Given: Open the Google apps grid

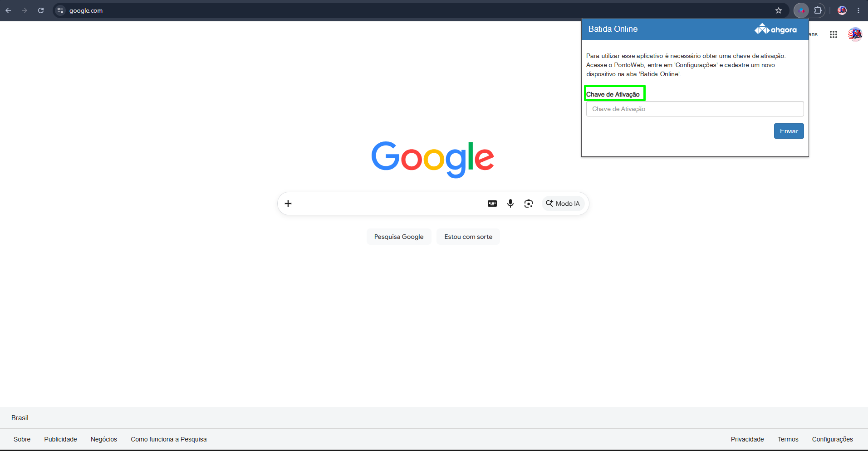Looking at the screenshot, I should tap(834, 34).
